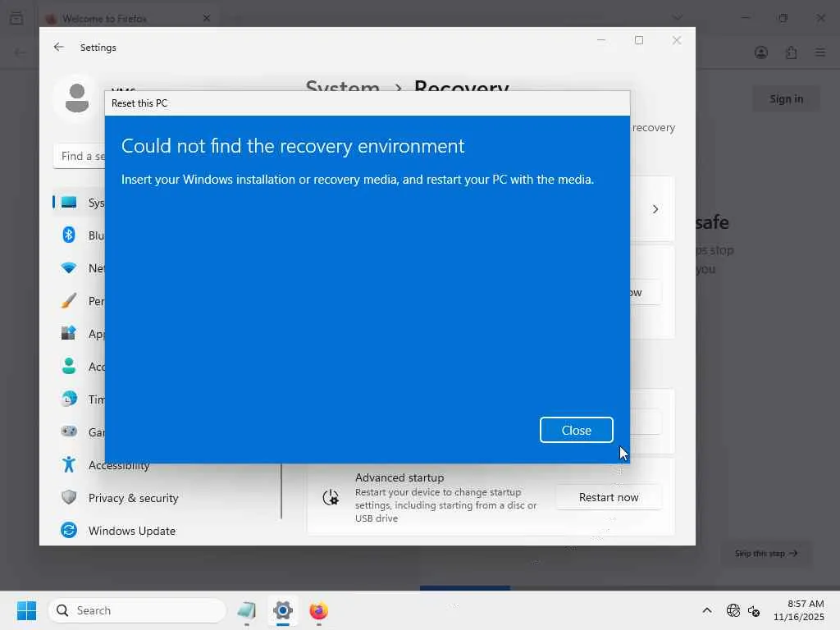Open the Settings gear in taskbar
Screen dimensions: 840x630
click(x=283, y=610)
